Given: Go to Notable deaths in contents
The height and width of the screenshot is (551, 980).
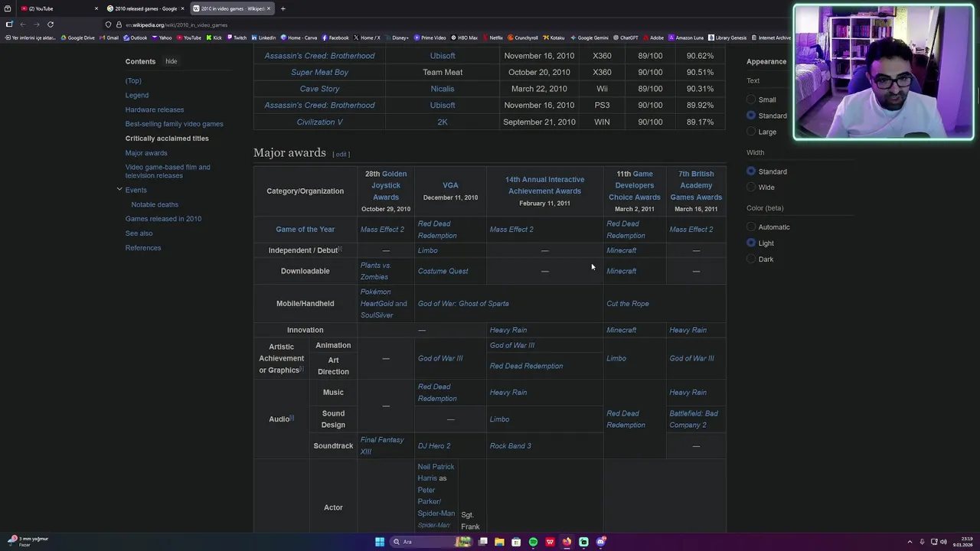Looking at the screenshot, I should tap(155, 204).
